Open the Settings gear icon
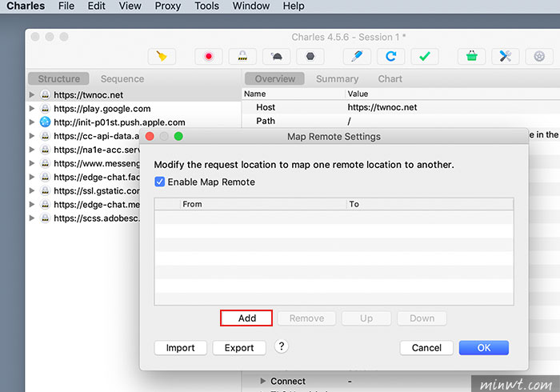Image resolution: width=560 pixels, height=392 pixels. point(539,57)
